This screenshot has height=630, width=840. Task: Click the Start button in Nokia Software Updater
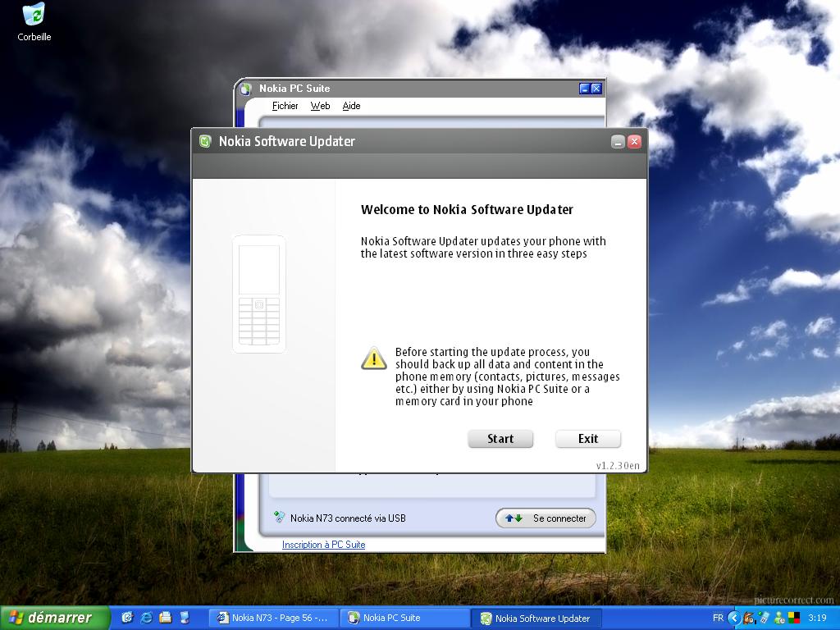500,439
